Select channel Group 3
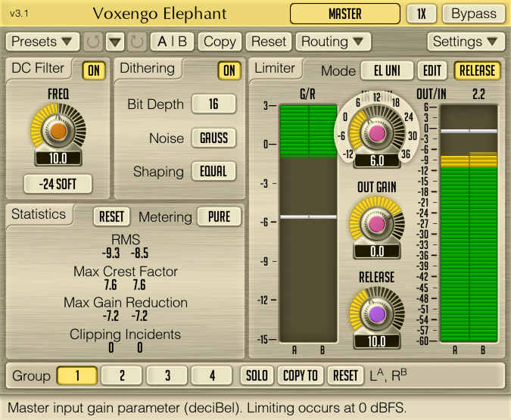Screen dimensions: 511x420 (x=167, y=375)
